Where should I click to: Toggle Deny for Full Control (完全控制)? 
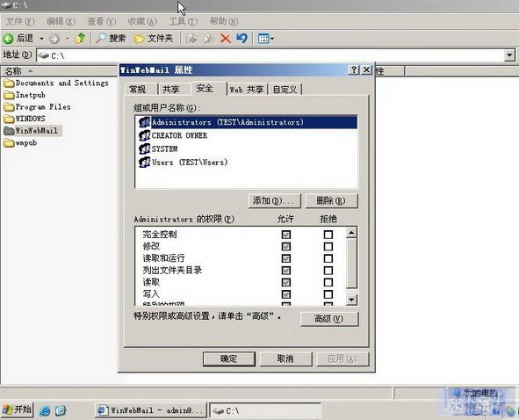pos(328,235)
